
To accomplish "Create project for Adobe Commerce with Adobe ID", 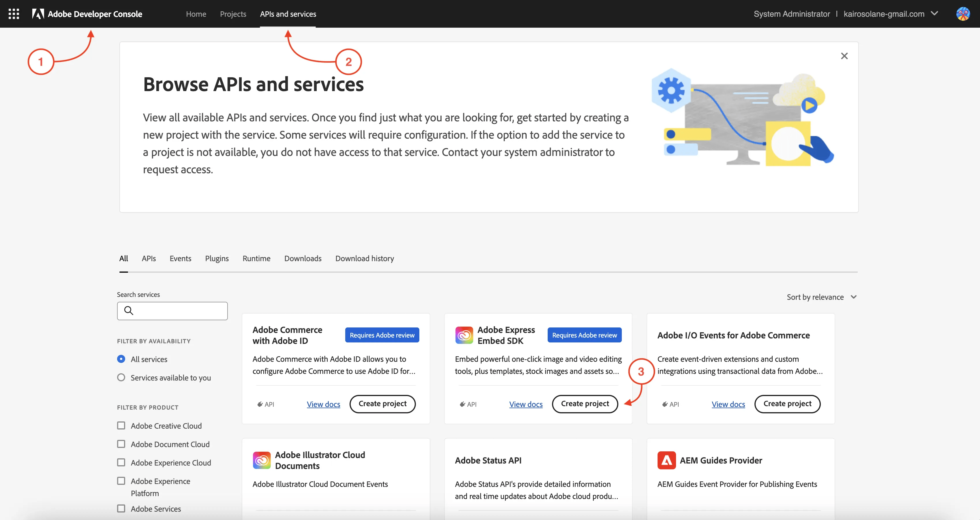I will tap(382, 404).
